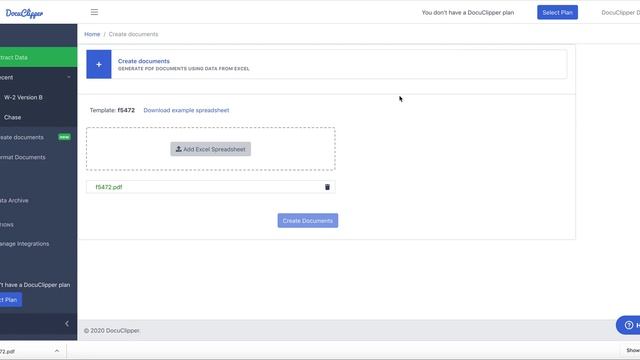Delete f5472.pdf with the trash icon
640x360 pixels.
pos(327,187)
